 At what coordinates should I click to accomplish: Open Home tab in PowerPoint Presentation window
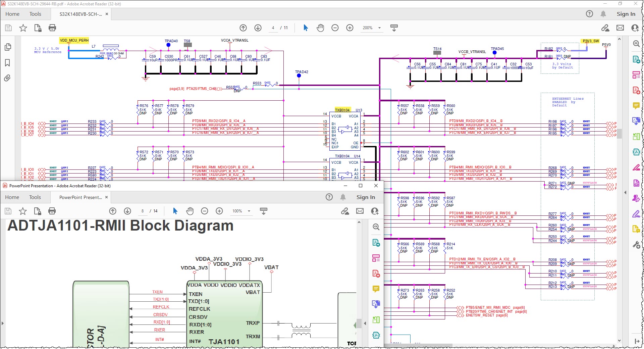click(12, 197)
